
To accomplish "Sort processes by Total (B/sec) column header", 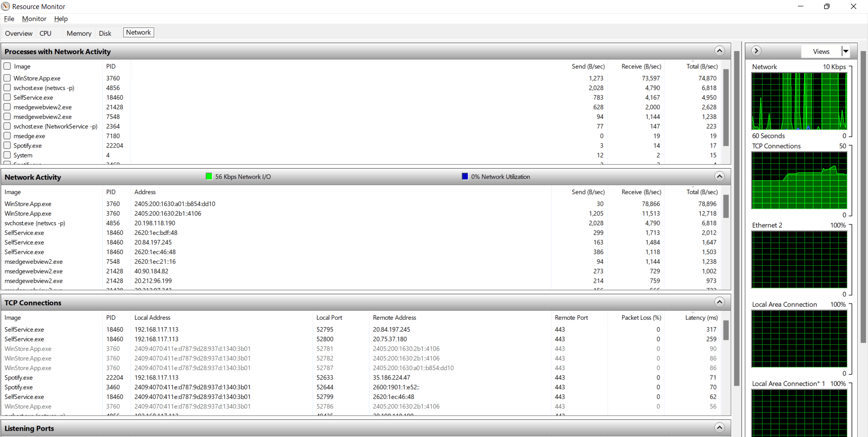I will 702,66.
